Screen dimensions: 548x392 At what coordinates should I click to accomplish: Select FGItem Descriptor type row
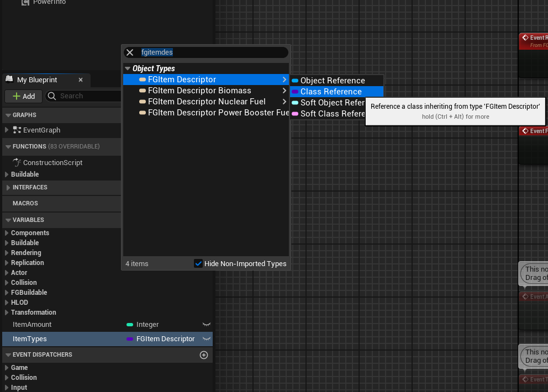206,80
